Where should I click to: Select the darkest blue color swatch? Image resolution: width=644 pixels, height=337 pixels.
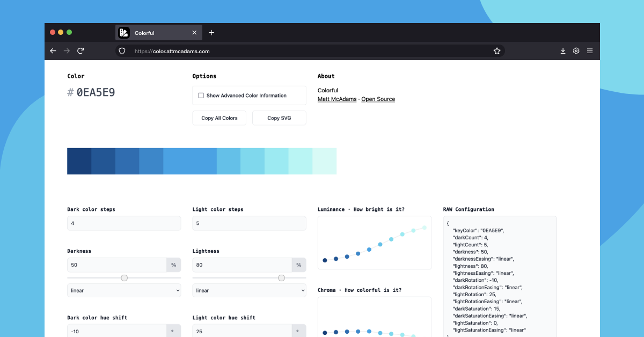[x=79, y=160]
